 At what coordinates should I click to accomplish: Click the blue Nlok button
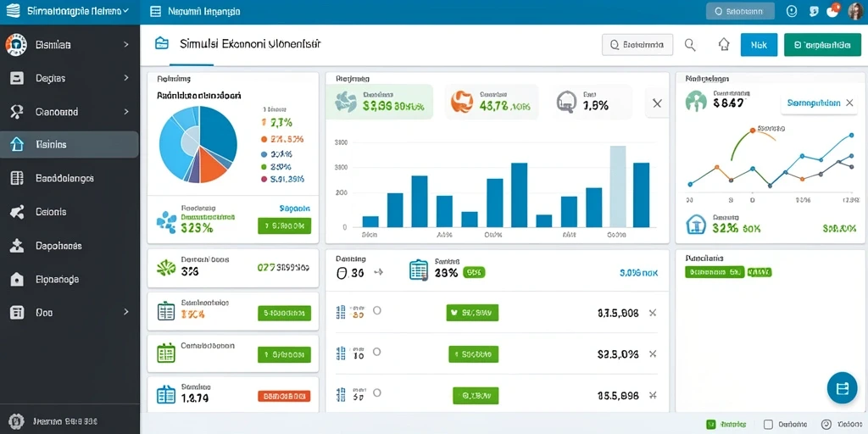(759, 45)
